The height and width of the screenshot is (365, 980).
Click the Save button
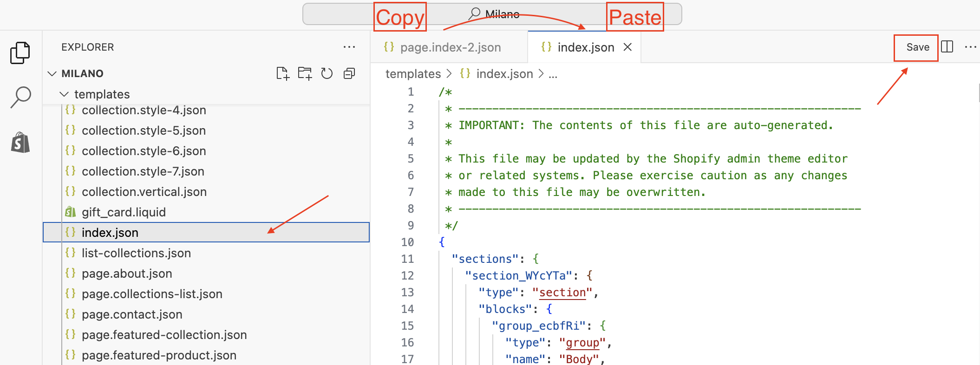tap(918, 47)
